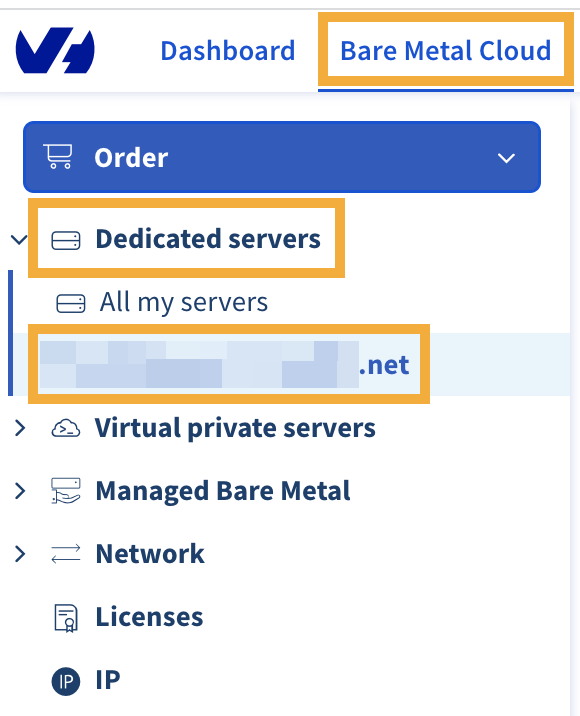The width and height of the screenshot is (580, 716).
Task: Click the Licenses certificate icon
Action: coord(66,618)
